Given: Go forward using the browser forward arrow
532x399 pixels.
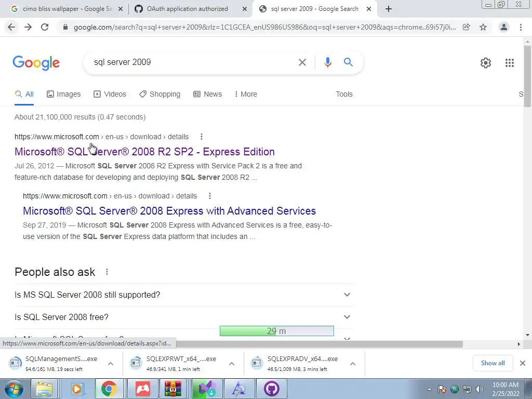Looking at the screenshot, I should click(28, 27).
